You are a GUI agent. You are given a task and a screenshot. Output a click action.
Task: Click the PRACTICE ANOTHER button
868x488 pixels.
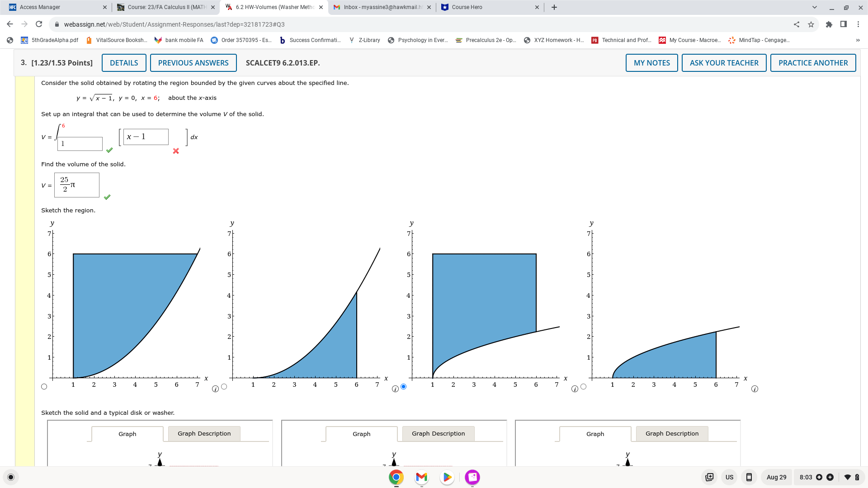point(813,63)
